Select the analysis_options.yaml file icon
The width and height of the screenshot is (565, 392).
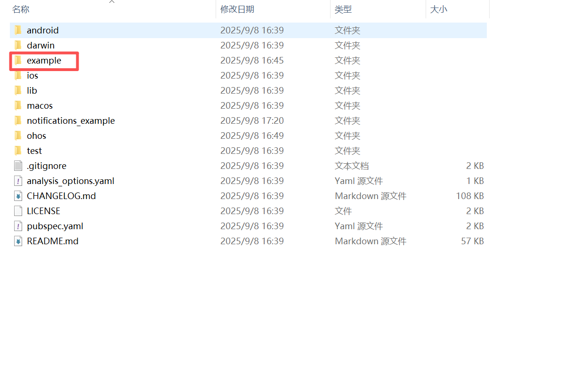[18, 181]
